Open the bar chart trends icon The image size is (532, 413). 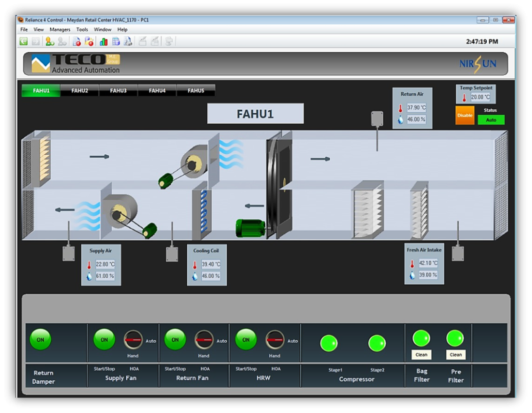pyautogui.click(x=103, y=42)
